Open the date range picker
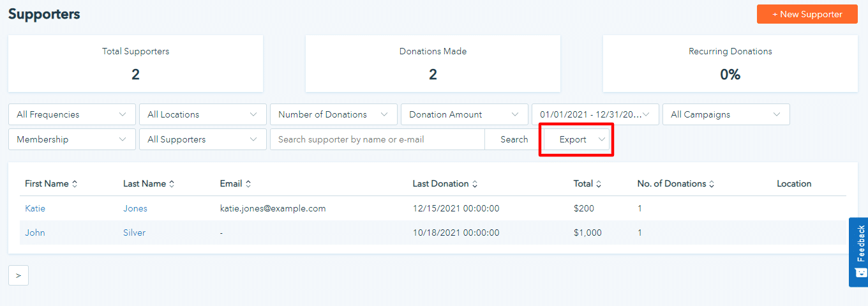 click(595, 114)
